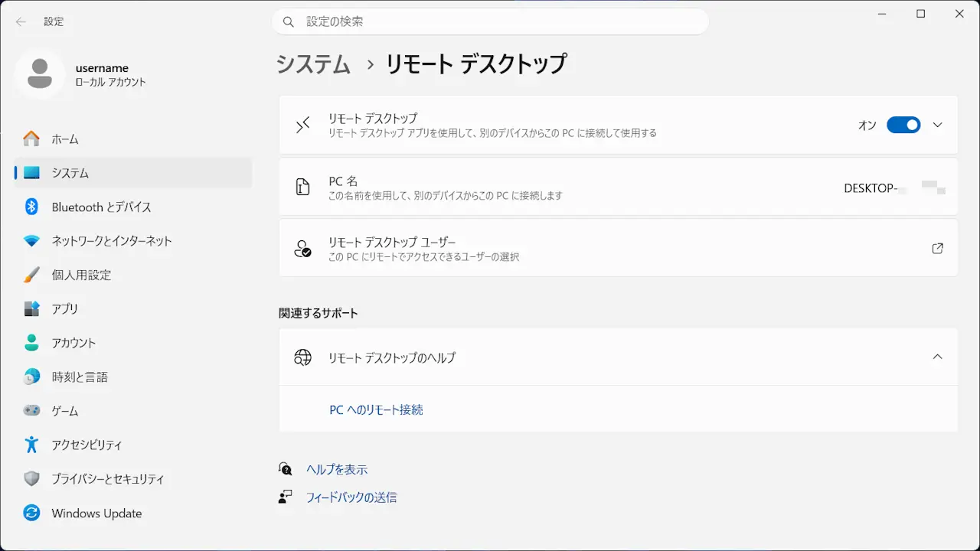Click the privacy shield icon
The height and width of the screenshot is (551, 980).
[x=31, y=478]
